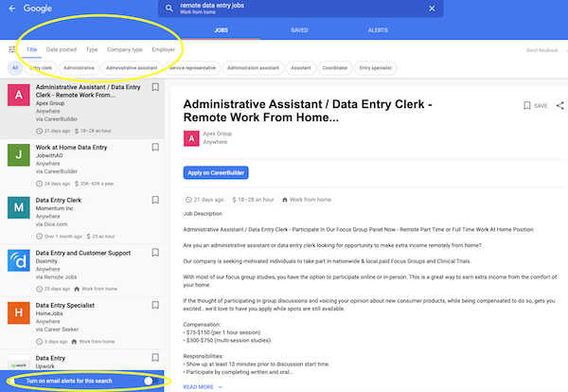Click the Upwork logo thumbnail
The width and height of the screenshot is (568, 392).
[x=19, y=363]
